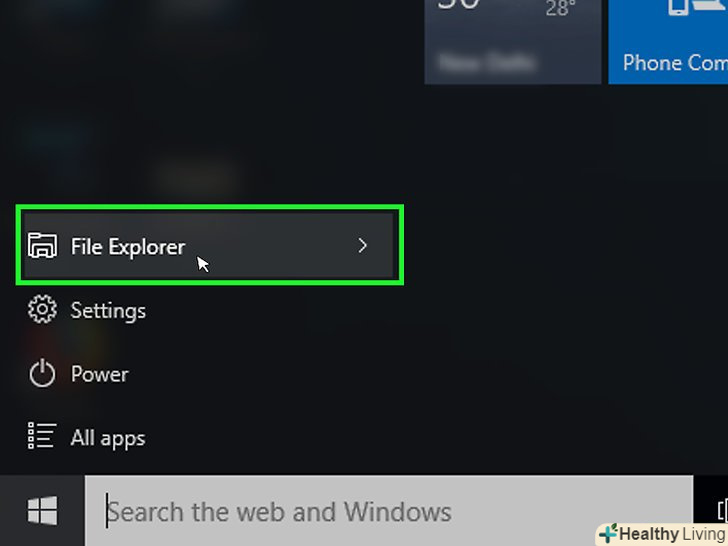Click the Task View icon in taskbar
Image resolution: width=728 pixels, height=546 pixels.
tap(721, 510)
